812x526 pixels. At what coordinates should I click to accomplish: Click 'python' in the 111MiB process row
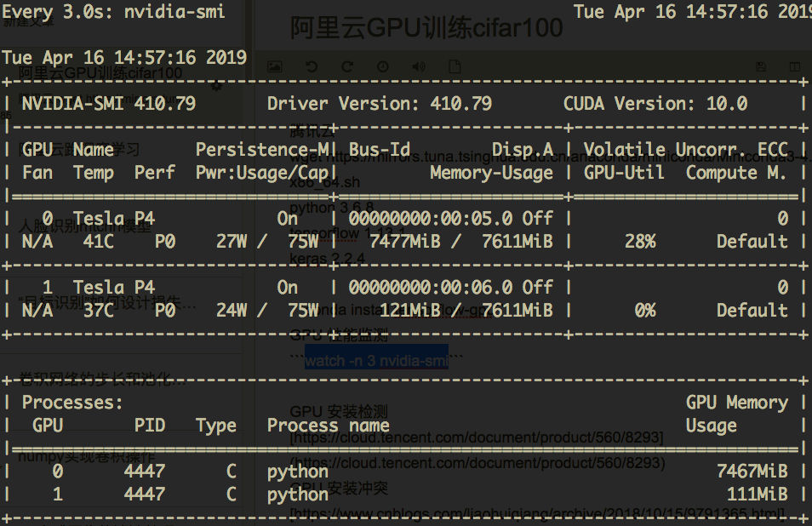pyautogui.click(x=298, y=495)
